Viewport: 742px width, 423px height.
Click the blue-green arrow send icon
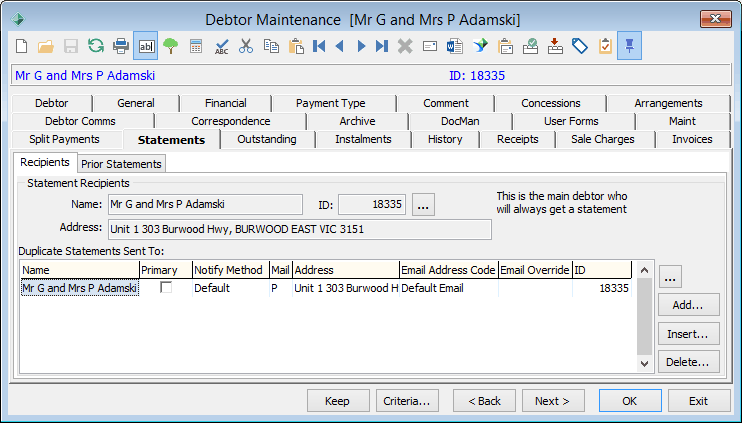[x=480, y=46]
